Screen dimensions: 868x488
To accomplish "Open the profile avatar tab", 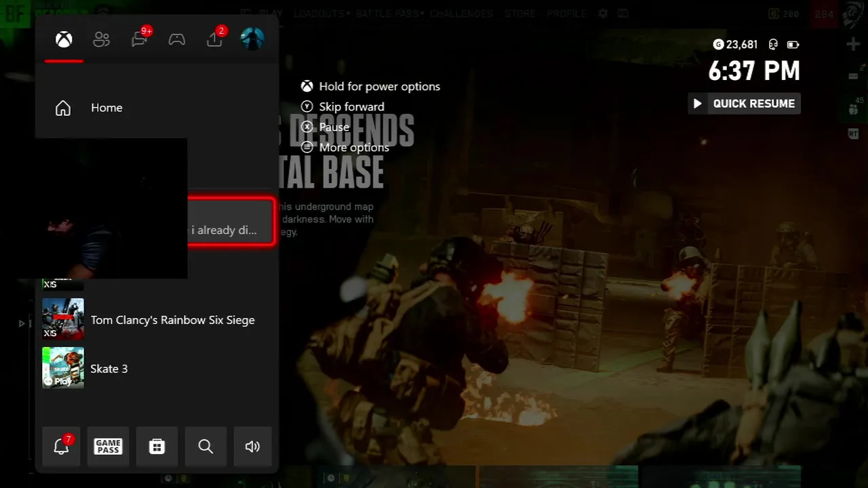I will (x=252, y=39).
